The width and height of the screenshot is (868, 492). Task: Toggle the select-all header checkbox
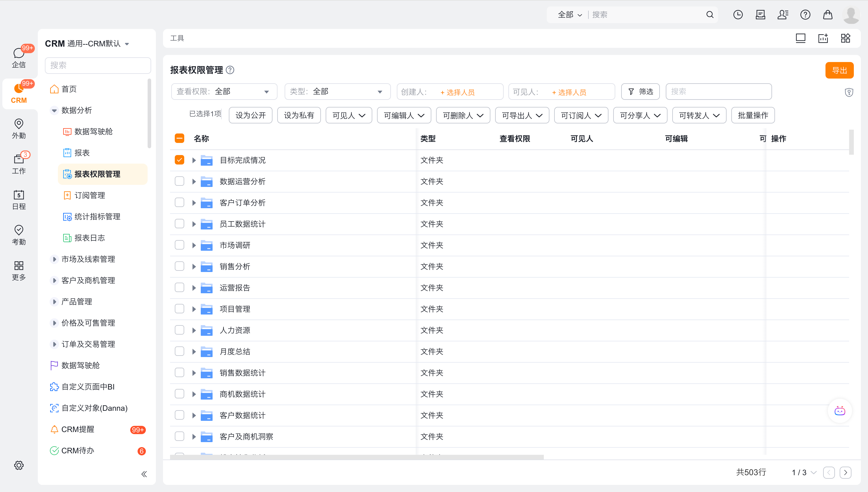pos(179,138)
